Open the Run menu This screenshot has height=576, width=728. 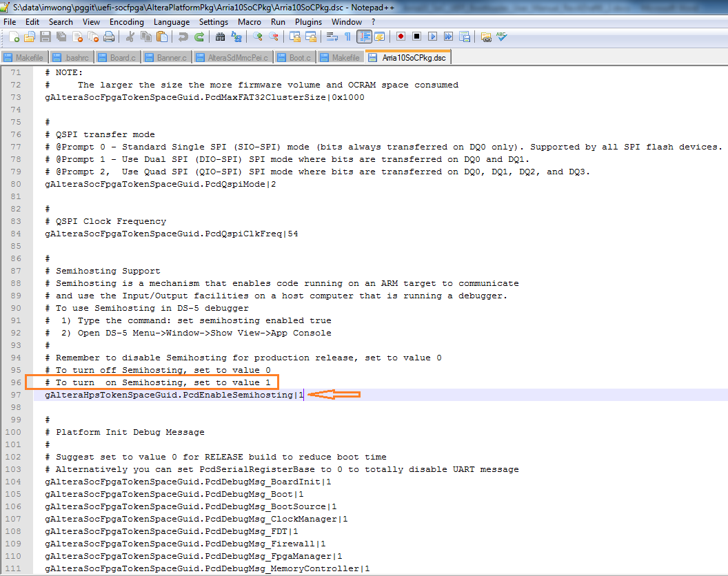278,22
